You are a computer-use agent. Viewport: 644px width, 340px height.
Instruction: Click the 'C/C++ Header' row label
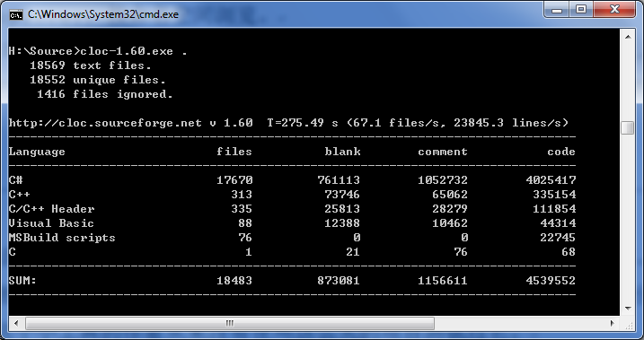click(51, 209)
